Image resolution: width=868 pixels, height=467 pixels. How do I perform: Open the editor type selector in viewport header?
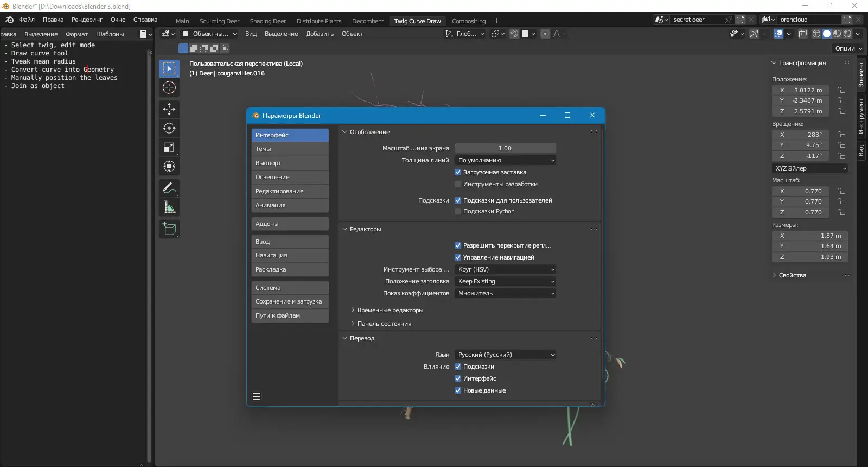(168, 34)
